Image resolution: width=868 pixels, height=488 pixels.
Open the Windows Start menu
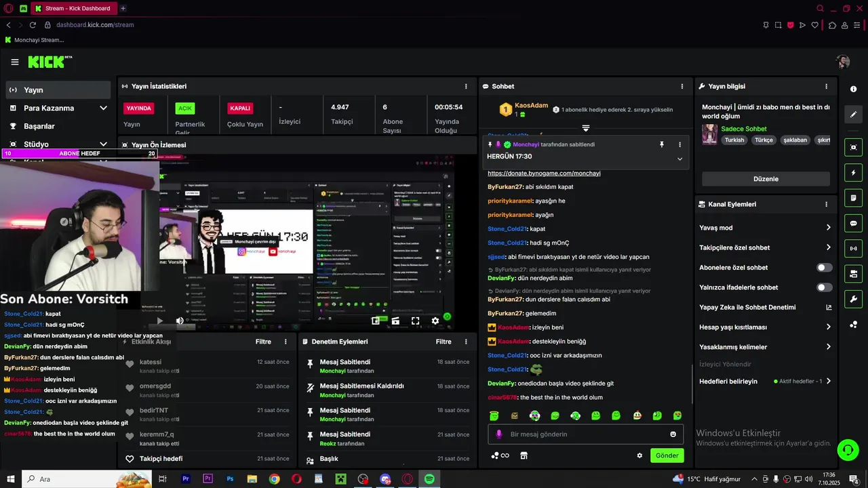(x=10, y=479)
